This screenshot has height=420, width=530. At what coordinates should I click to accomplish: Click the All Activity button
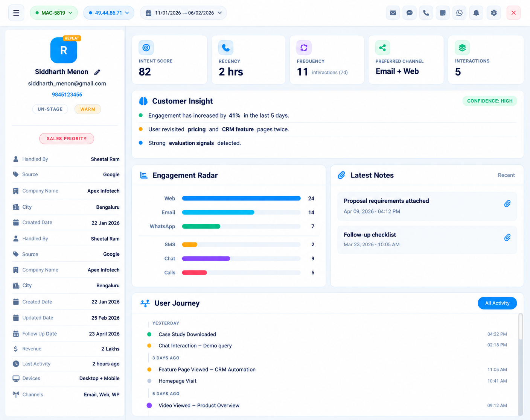tap(497, 303)
